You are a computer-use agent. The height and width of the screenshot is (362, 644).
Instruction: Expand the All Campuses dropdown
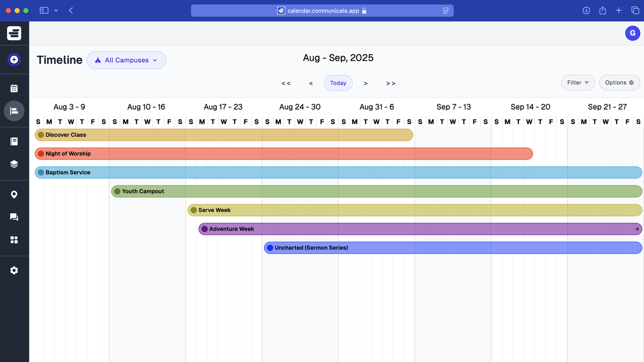click(x=126, y=60)
